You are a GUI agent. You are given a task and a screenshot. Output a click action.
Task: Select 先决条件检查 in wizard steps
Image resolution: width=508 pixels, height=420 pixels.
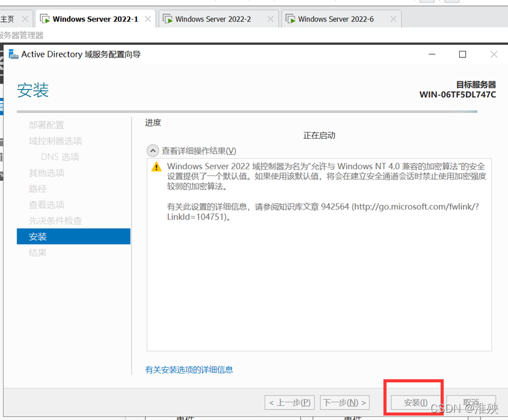56,221
